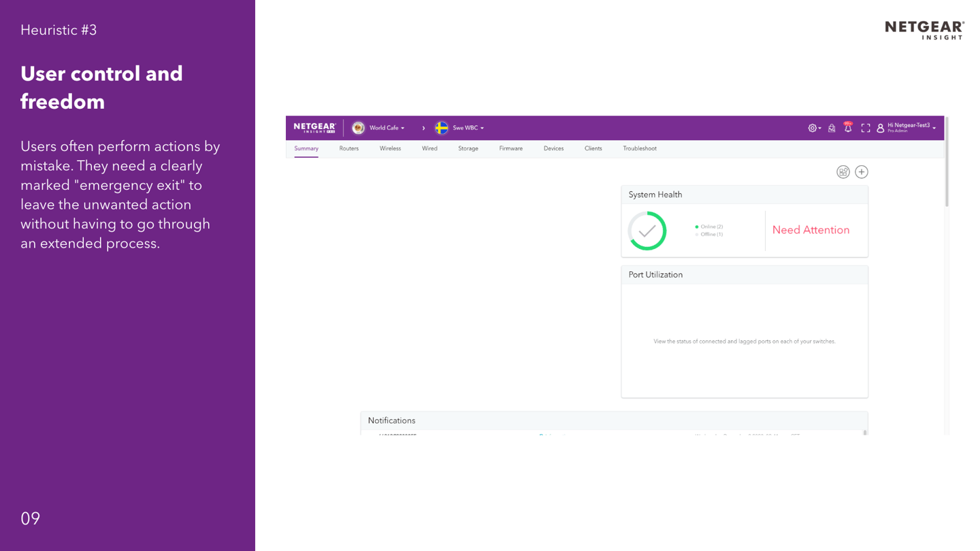Click the dashboard page vertical scrollbar

(x=947, y=162)
